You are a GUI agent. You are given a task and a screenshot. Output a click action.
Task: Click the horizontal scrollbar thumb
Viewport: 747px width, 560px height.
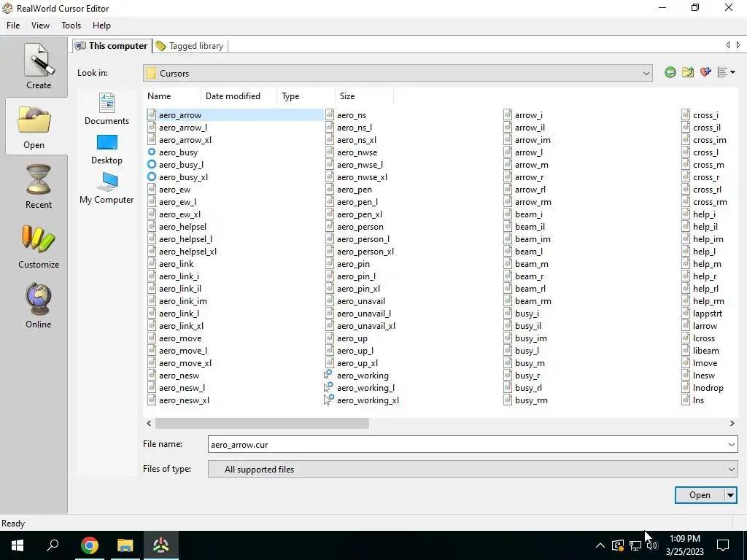click(x=262, y=424)
